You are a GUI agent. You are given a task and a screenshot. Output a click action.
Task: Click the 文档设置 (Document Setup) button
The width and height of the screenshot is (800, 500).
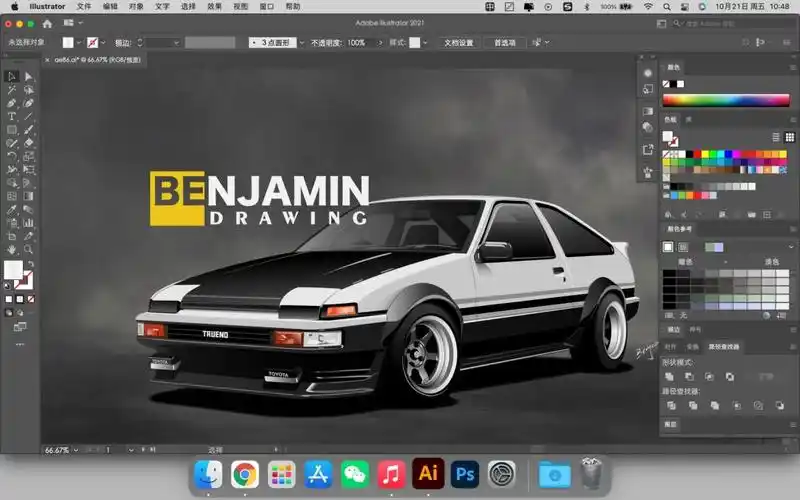tap(458, 43)
